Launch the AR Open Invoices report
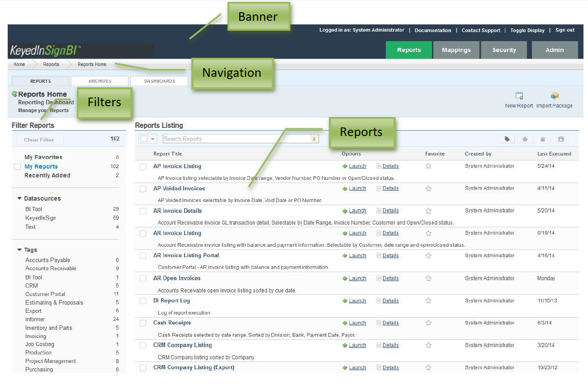The width and height of the screenshot is (588, 390). (x=357, y=278)
